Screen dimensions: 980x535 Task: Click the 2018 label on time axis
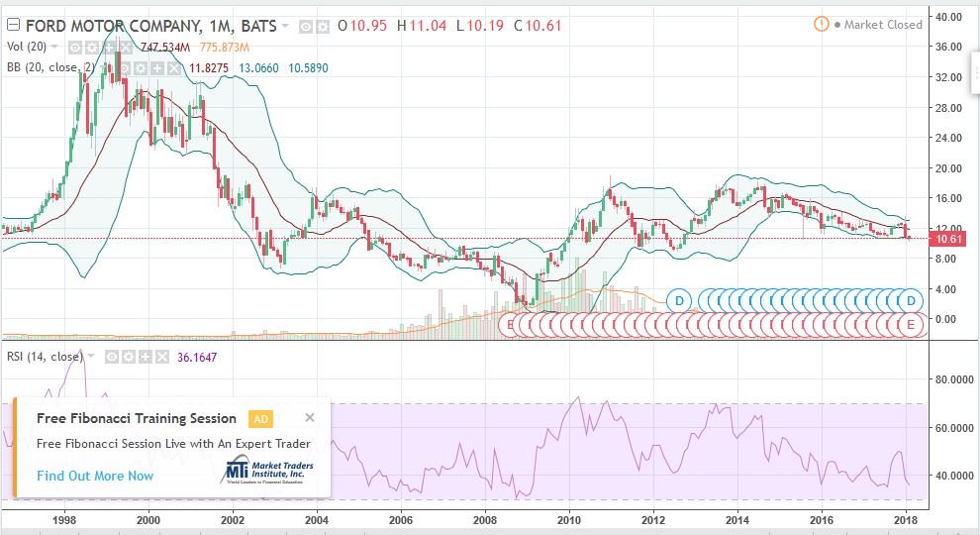point(906,520)
